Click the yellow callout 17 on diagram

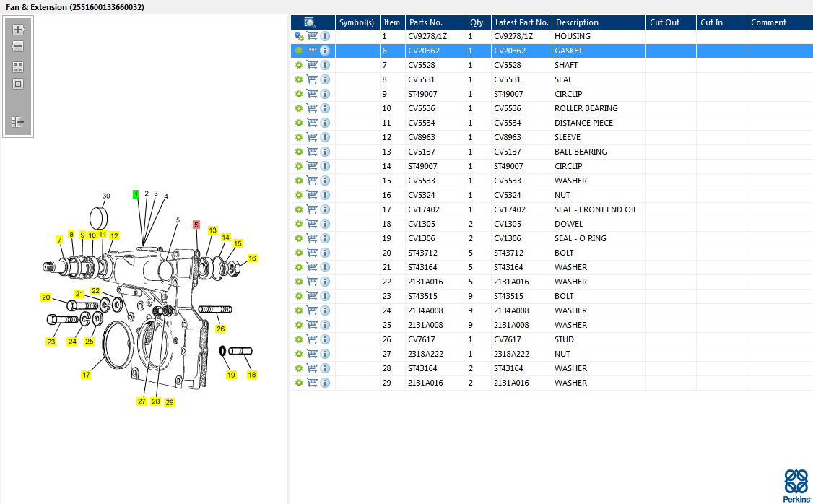pos(86,375)
